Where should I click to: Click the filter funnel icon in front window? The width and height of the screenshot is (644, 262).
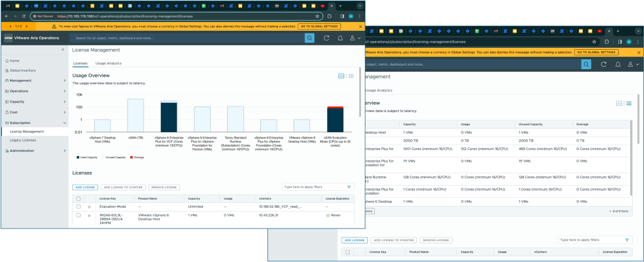coord(350,187)
